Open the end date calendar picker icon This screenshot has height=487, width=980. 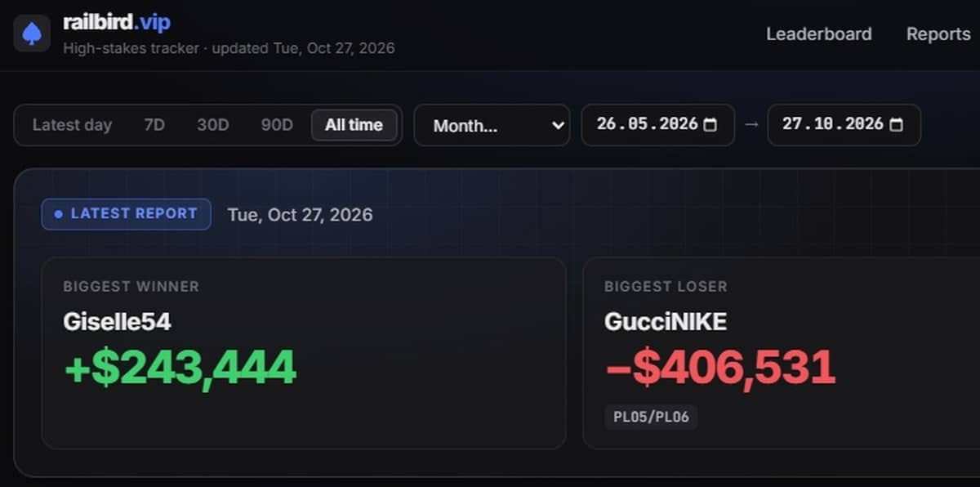896,125
